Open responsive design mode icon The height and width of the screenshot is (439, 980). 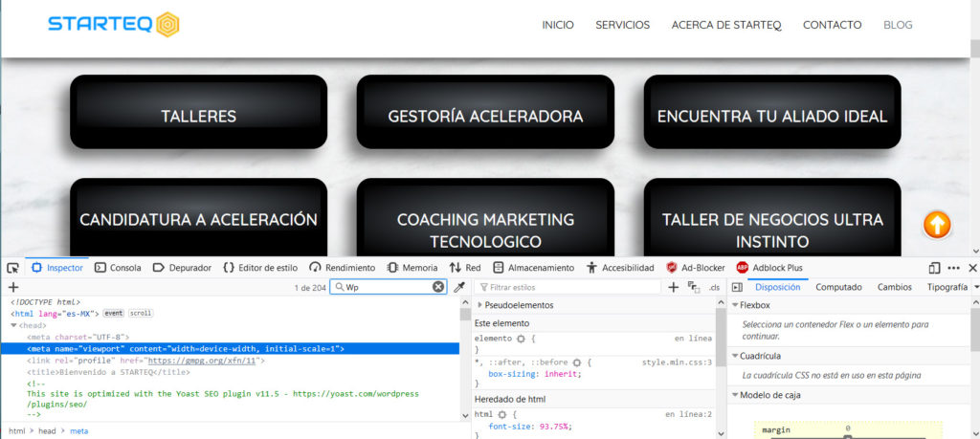coord(934,268)
